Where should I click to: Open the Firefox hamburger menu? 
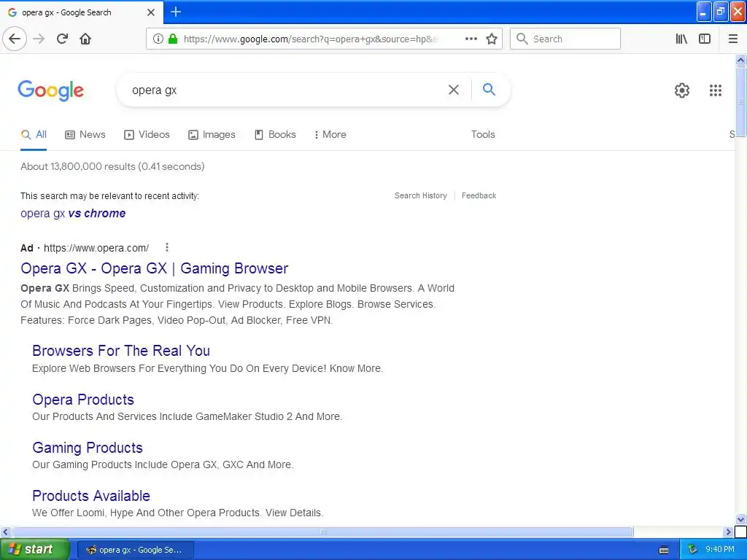pyautogui.click(x=733, y=39)
